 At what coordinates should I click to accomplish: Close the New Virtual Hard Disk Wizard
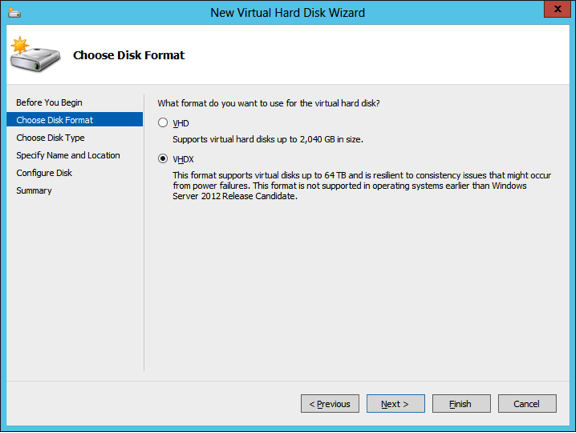click(557, 9)
